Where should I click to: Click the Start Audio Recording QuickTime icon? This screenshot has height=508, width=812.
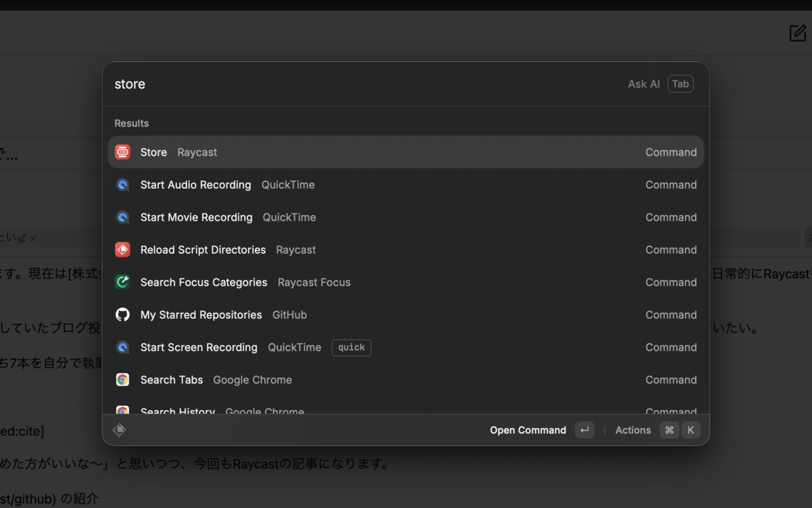point(122,185)
